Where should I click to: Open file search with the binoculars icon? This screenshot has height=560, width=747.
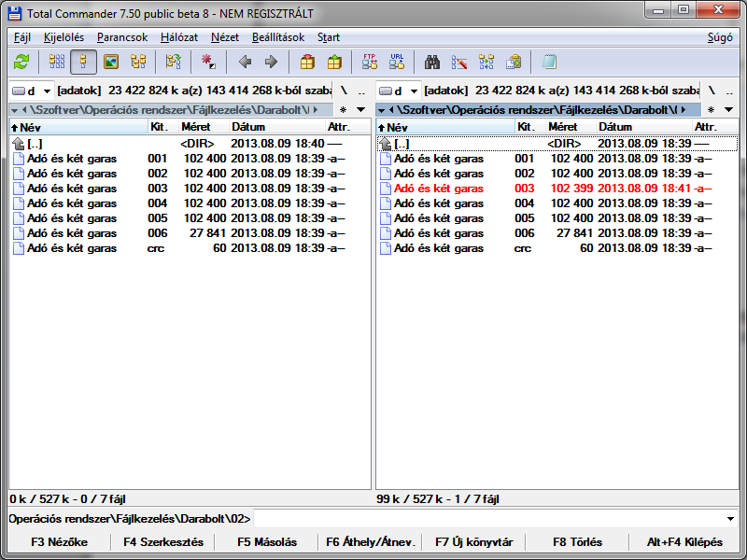[432, 62]
